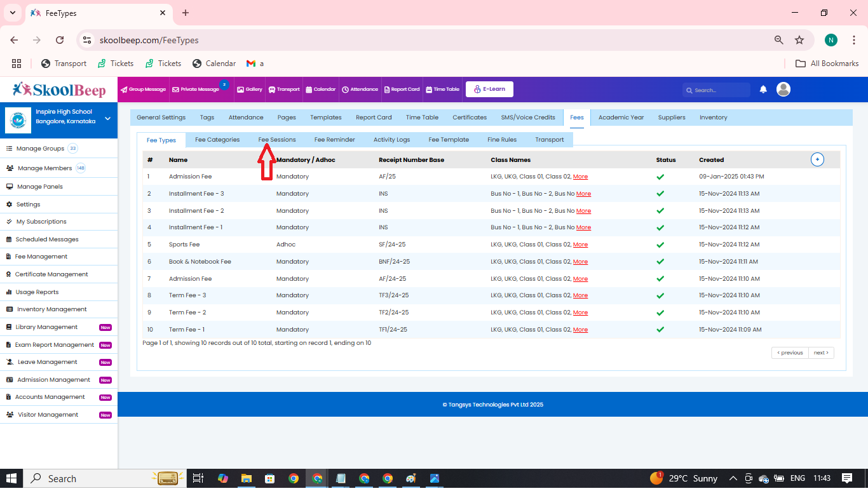Open the user profile avatar
The width and height of the screenshot is (868, 498).
(x=783, y=90)
